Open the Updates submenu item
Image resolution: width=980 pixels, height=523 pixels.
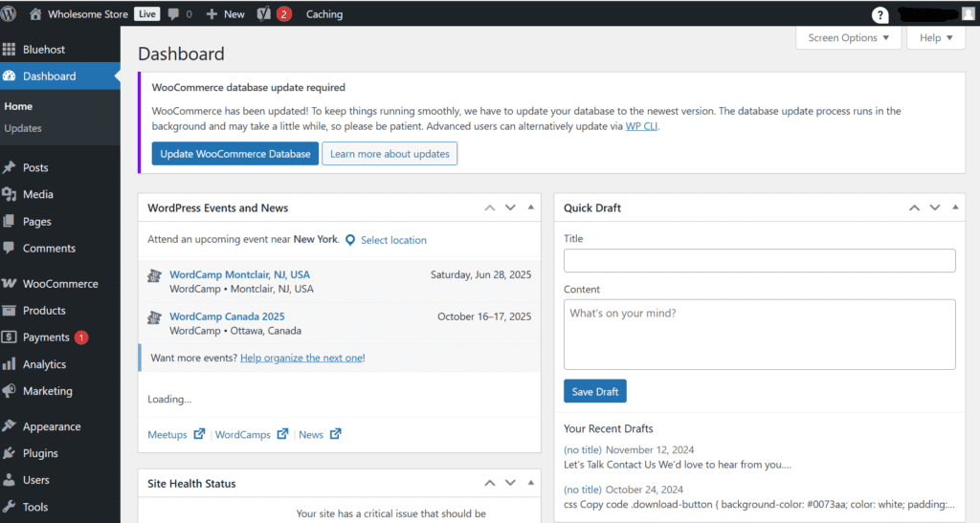click(23, 128)
